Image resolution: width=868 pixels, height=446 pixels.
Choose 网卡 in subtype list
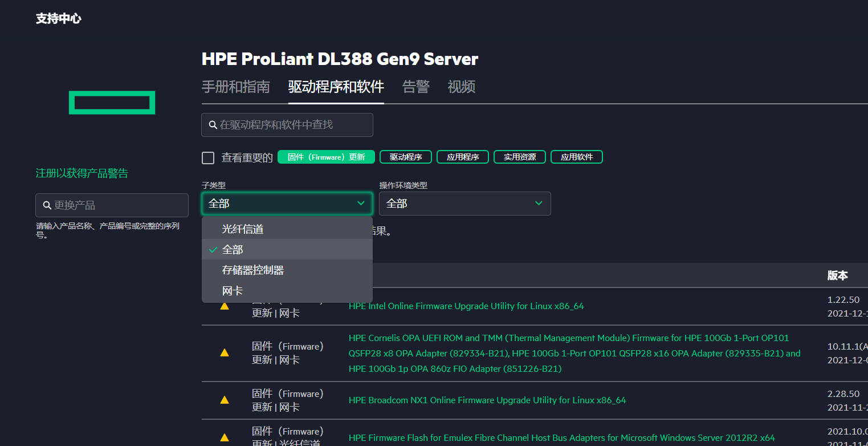tap(287, 291)
